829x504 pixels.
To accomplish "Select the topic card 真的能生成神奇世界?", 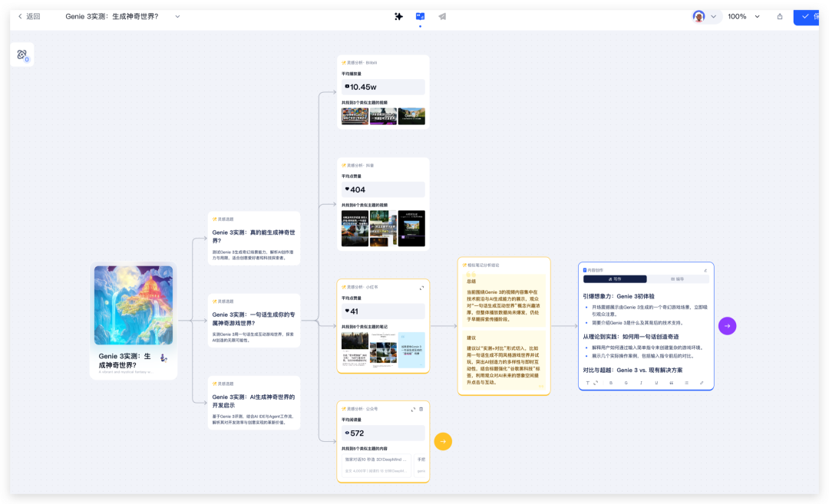I will coord(254,239).
